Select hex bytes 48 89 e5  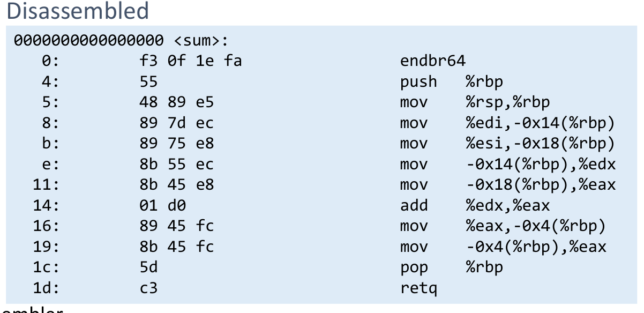click(176, 102)
